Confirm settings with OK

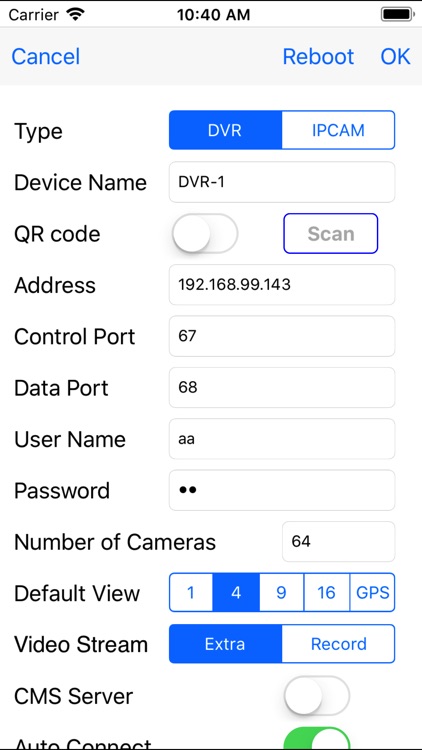tap(395, 56)
